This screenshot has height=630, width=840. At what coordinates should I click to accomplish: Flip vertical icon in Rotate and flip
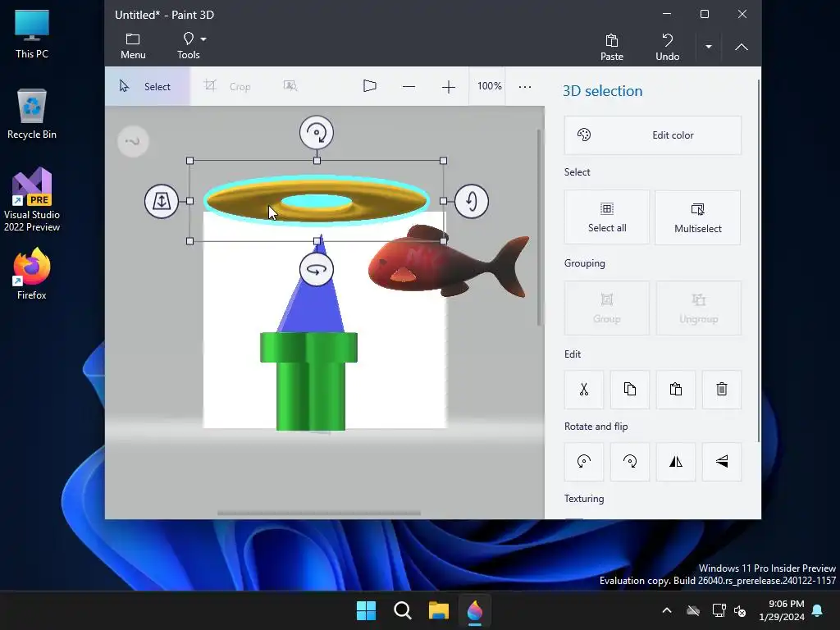[722, 461]
